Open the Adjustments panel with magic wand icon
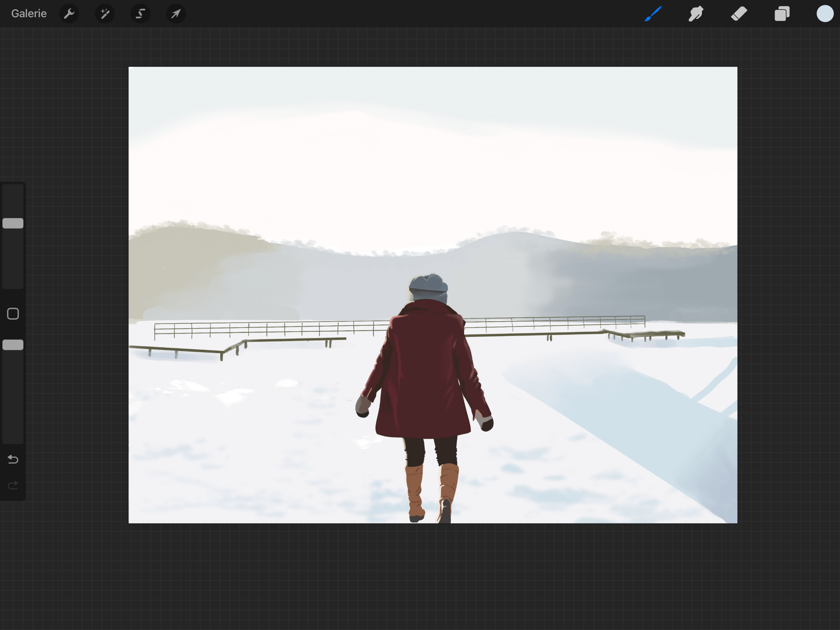The image size is (840, 630). click(x=104, y=14)
